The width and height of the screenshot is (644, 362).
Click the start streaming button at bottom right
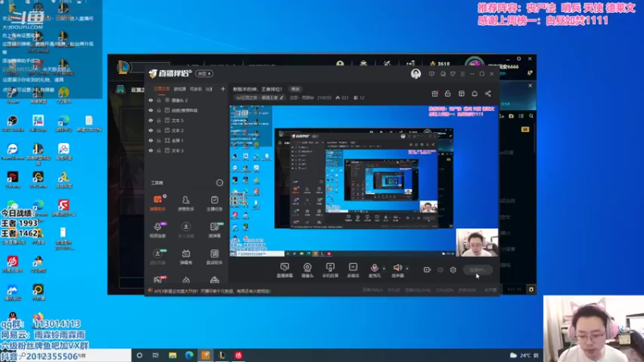(x=477, y=269)
